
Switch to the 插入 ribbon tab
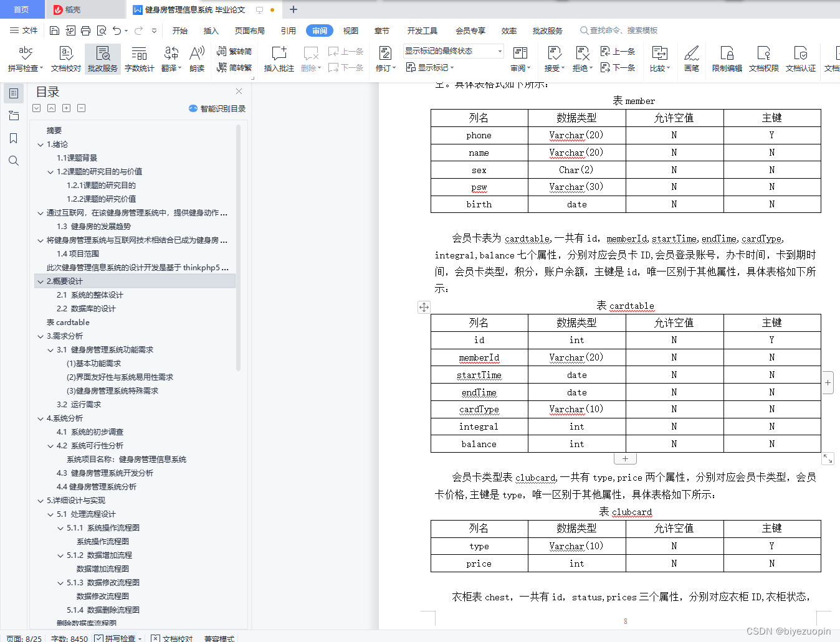pos(211,31)
